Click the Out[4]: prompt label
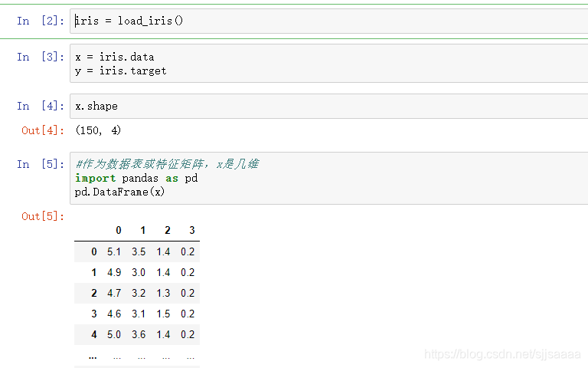Viewport: 588px width, 368px height. (x=43, y=130)
